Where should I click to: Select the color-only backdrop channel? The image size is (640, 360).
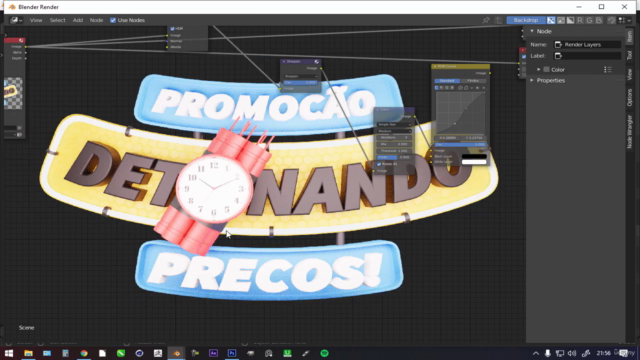pos(561,20)
